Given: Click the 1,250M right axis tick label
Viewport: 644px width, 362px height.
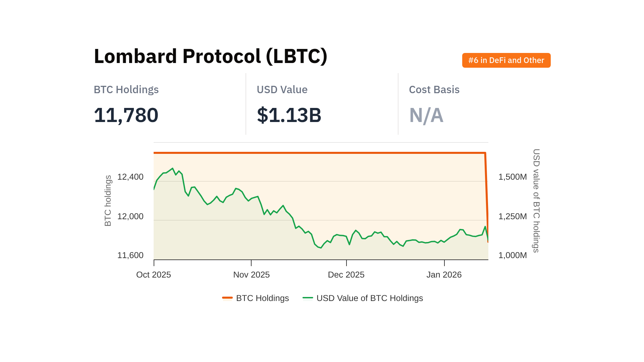Looking at the screenshot, I should coord(513,217).
